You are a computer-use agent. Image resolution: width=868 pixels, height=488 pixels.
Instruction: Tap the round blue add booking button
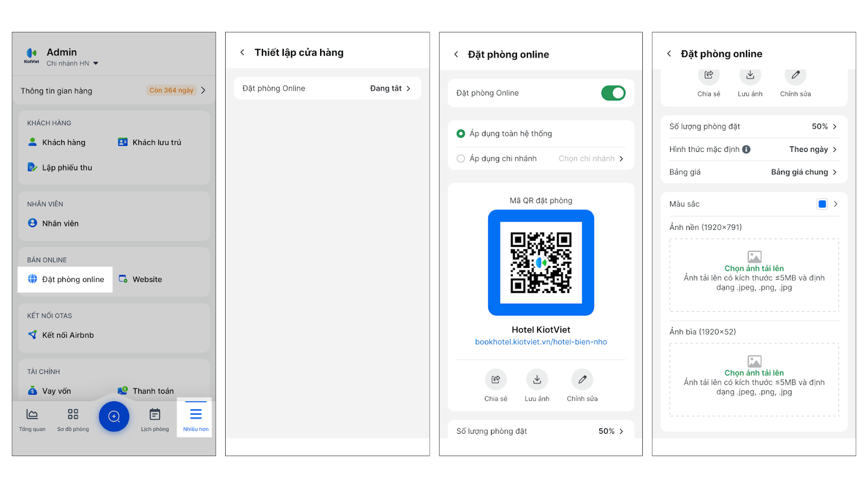[114, 416]
